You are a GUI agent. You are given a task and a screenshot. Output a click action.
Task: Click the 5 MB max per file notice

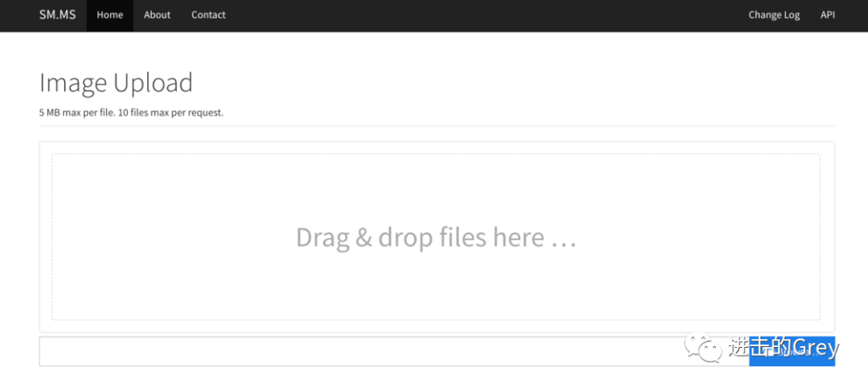131,112
